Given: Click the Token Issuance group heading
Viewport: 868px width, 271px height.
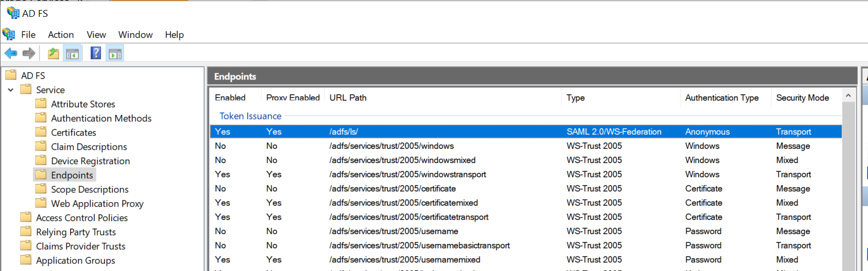Looking at the screenshot, I should click(250, 116).
